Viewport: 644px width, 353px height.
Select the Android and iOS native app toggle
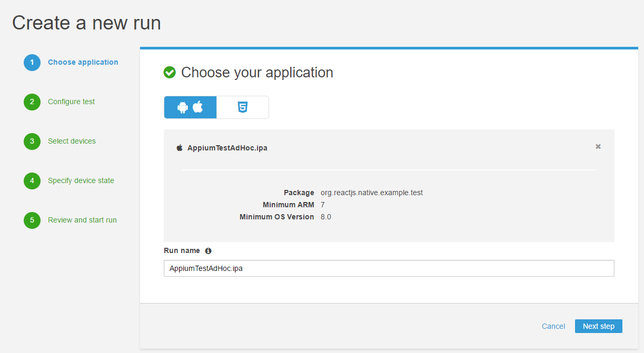190,107
